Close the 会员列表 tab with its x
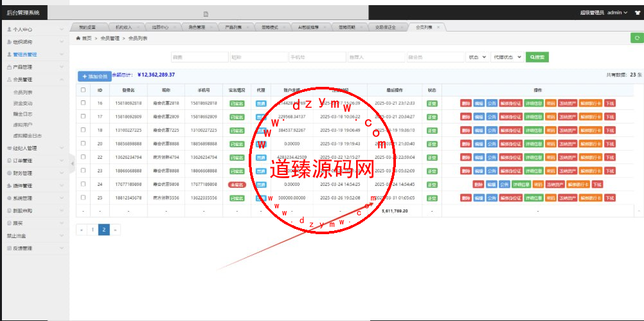Viewport: 644px width, 321px height. 438,27
